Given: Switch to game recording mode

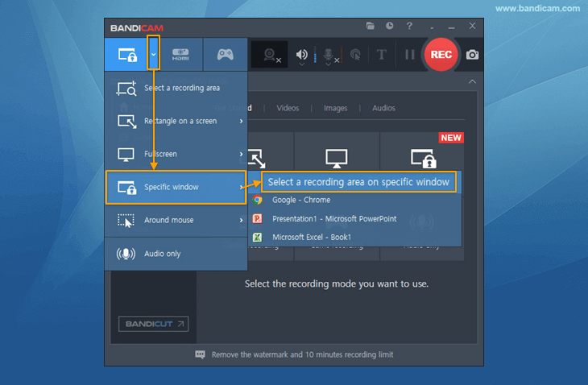Looking at the screenshot, I should pos(225,55).
